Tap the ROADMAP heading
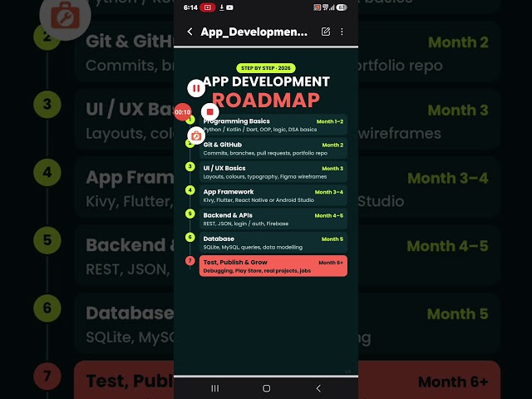This screenshot has height=399, width=532. [x=266, y=100]
